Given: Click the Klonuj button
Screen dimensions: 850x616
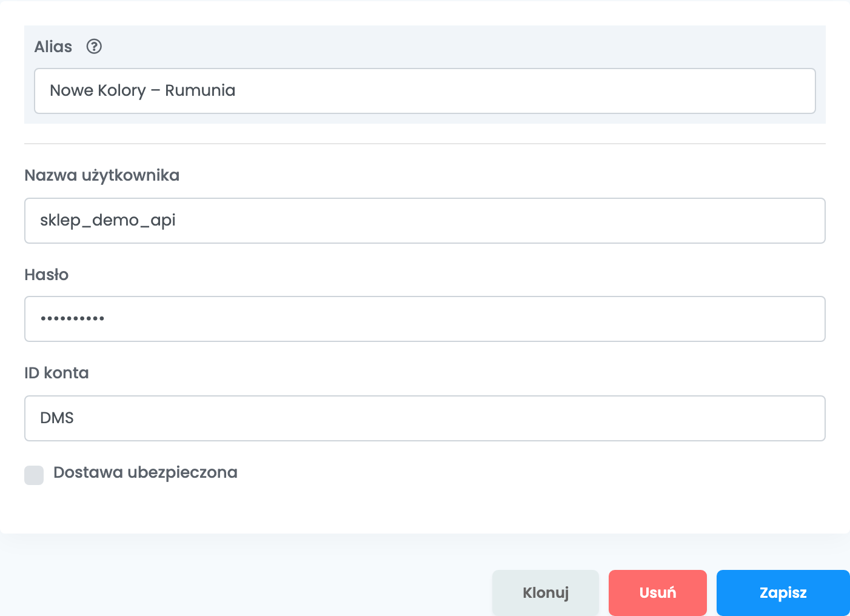Looking at the screenshot, I should 546,593.
